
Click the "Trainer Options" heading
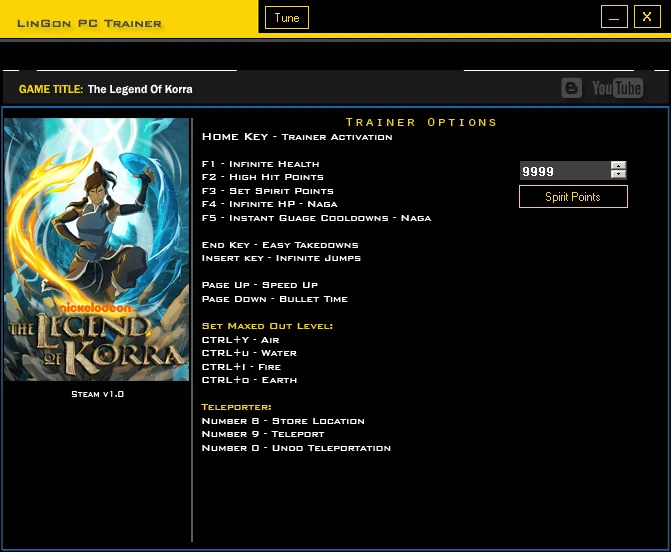pyautogui.click(x=421, y=122)
